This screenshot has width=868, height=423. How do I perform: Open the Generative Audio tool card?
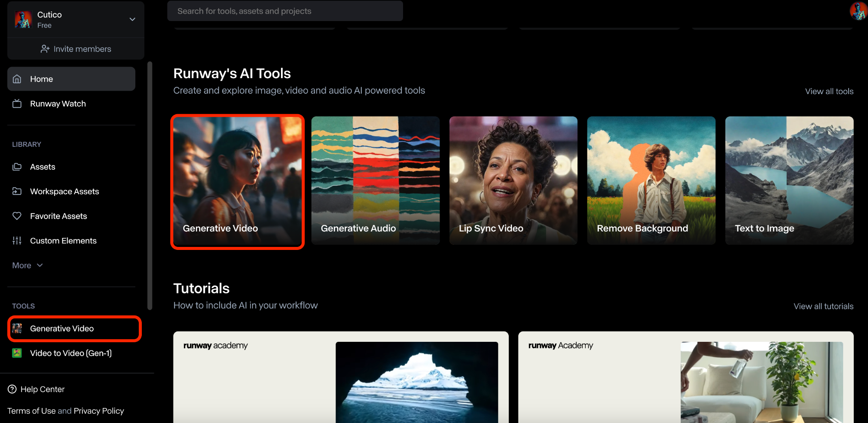click(x=376, y=181)
